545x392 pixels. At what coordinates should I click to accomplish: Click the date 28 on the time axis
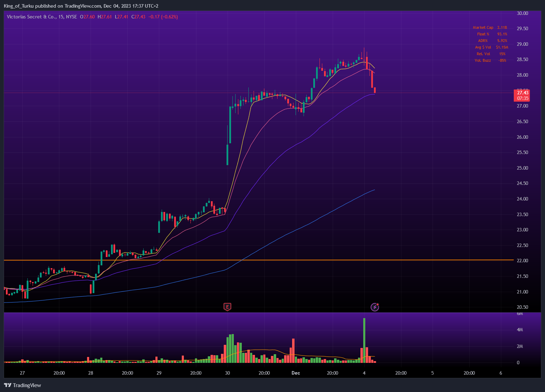pyautogui.click(x=91, y=373)
